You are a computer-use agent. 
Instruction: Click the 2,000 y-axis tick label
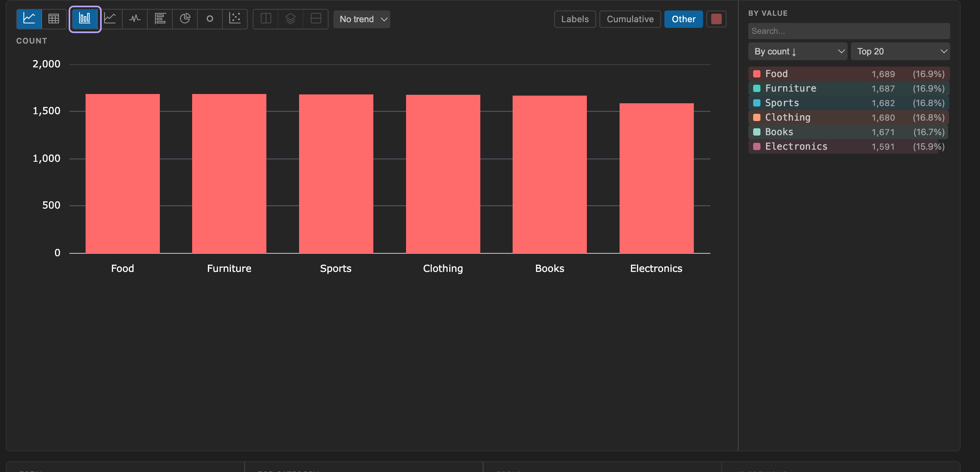[x=46, y=64]
